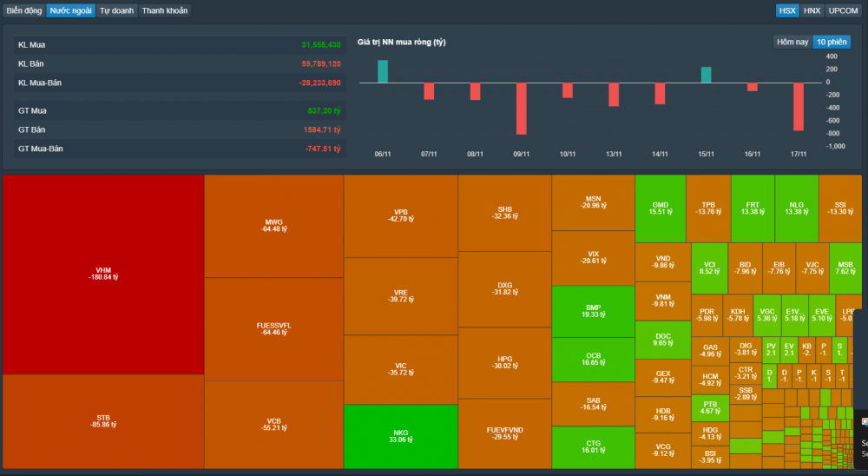Select the green PTB 4.67 tỷ tile
The image size is (868, 476).
click(x=710, y=408)
